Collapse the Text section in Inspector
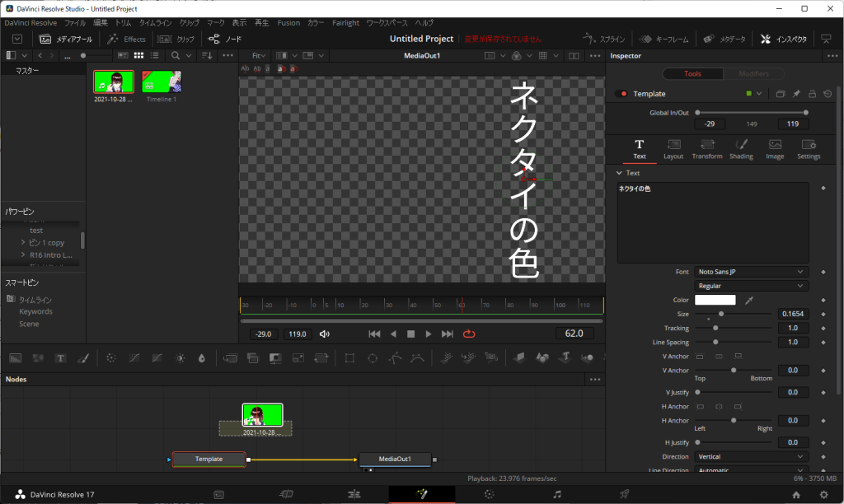This screenshot has height=504, width=844. click(619, 173)
